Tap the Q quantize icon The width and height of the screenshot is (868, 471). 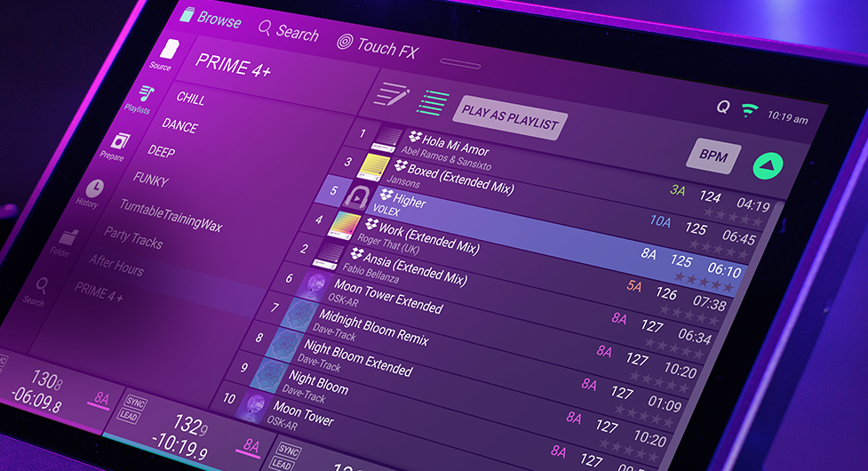click(x=722, y=107)
